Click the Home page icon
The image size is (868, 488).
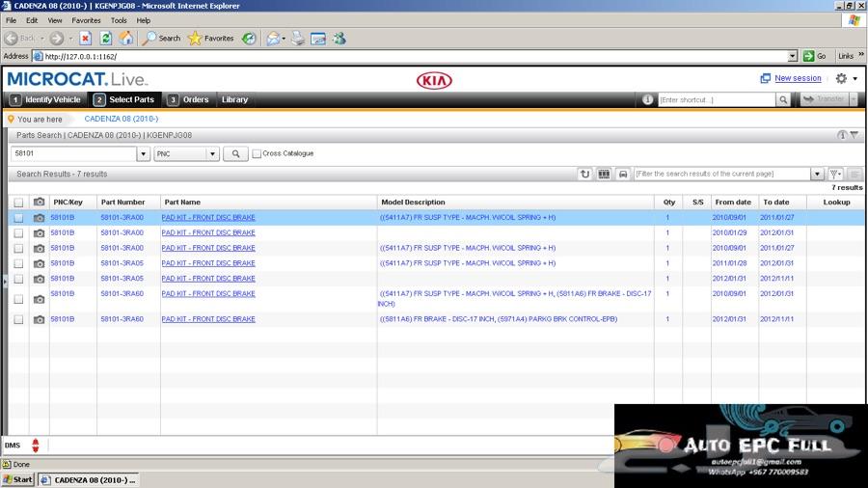[126, 39]
